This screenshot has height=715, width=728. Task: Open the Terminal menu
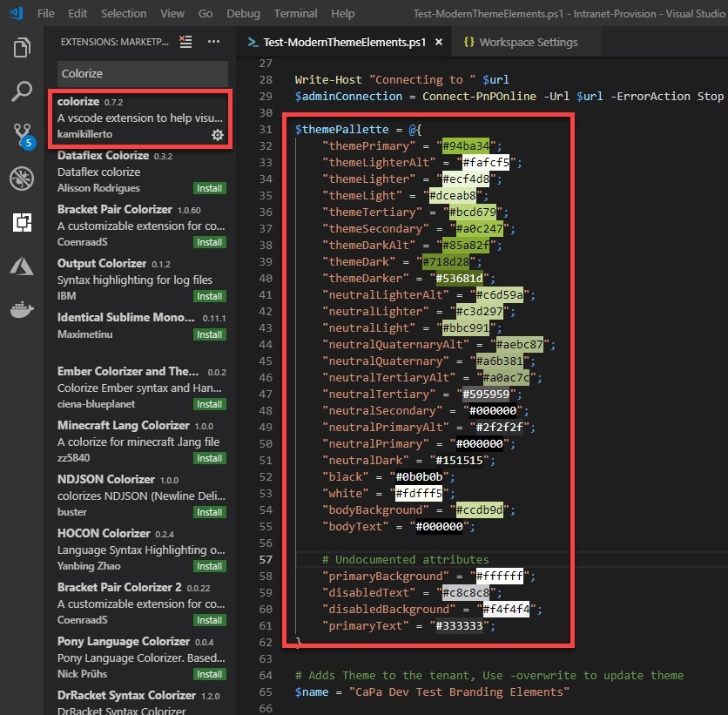pyautogui.click(x=295, y=13)
